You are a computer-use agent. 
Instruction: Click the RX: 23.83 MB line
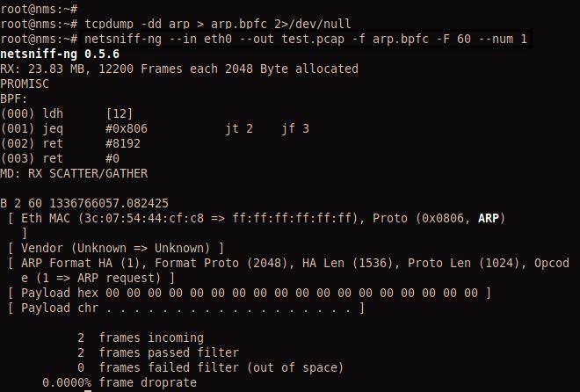pos(179,69)
